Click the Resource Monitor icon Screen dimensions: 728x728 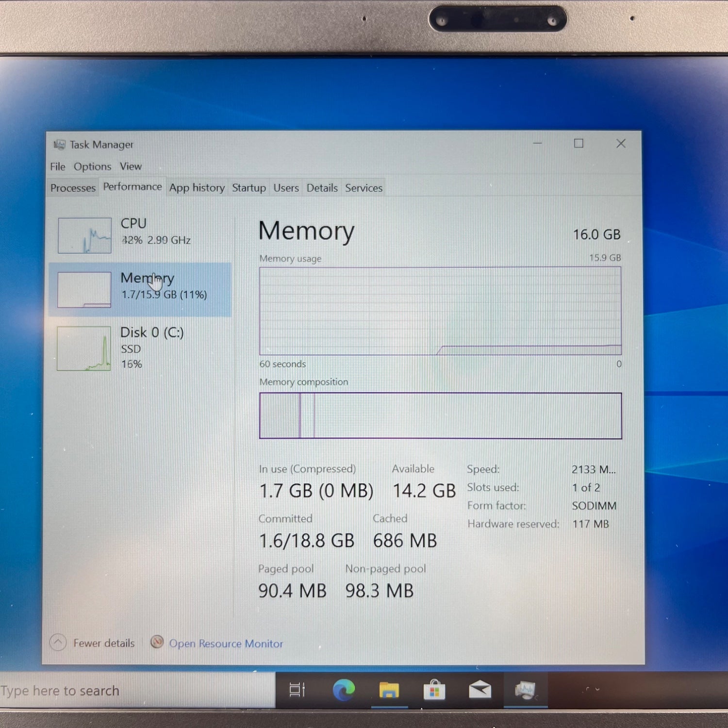click(157, 643)
